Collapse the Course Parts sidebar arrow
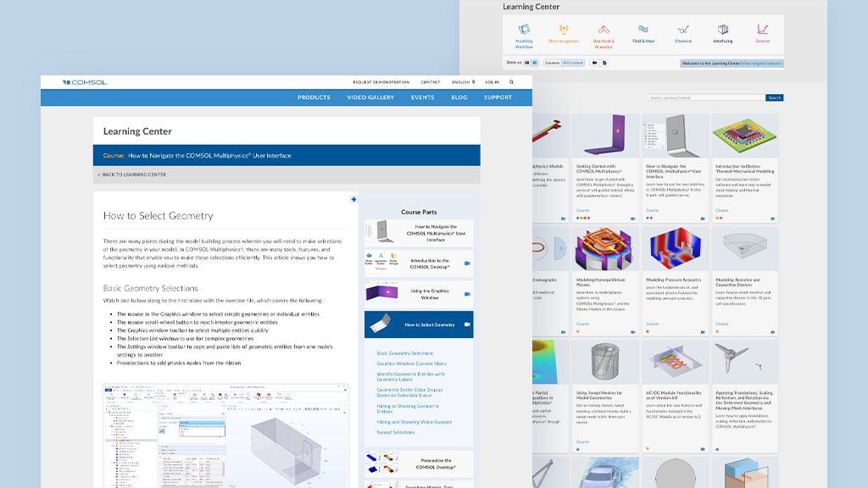 pos(353,200)
